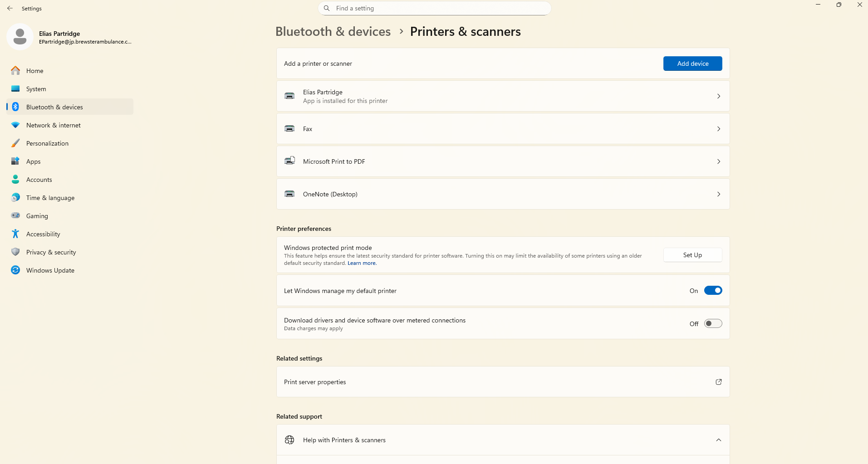Image resolution: width=868 pixels, height=464 pixels.
Task: Open the Learn more link
Action: coord(362,263)
